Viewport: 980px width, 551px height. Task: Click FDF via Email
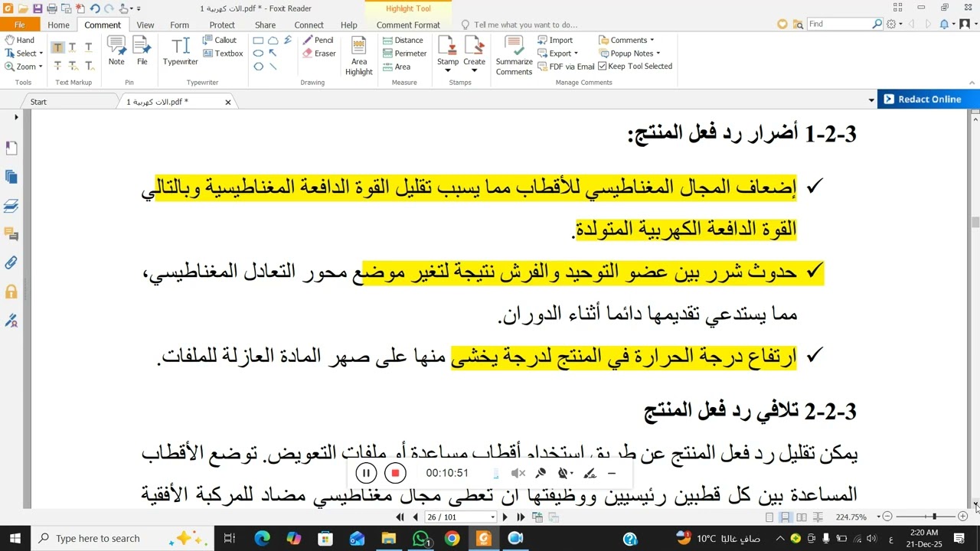[x=566, y=67]
